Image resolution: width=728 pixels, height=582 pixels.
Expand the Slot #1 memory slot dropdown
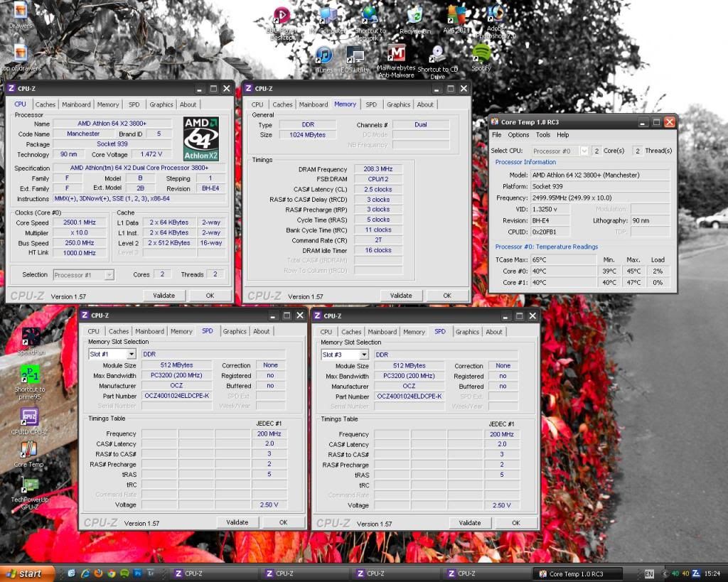point(132,354)
